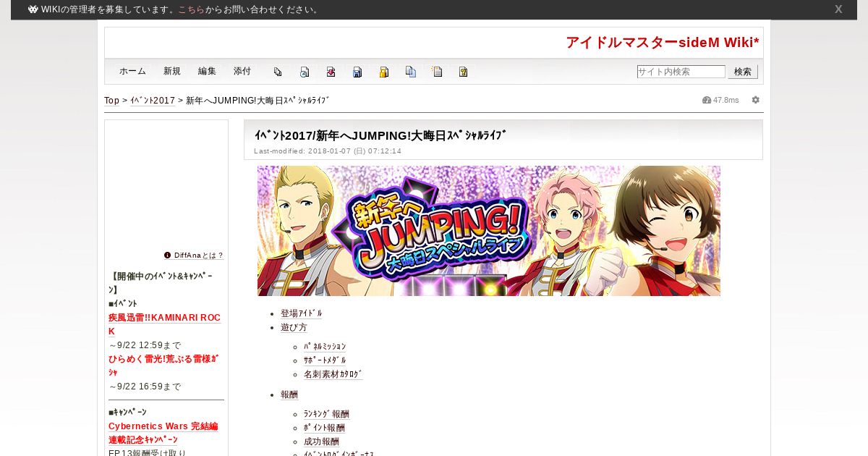The image size is (868, 456).
Task: Click the copy page icon
Action: pos(411,72)
